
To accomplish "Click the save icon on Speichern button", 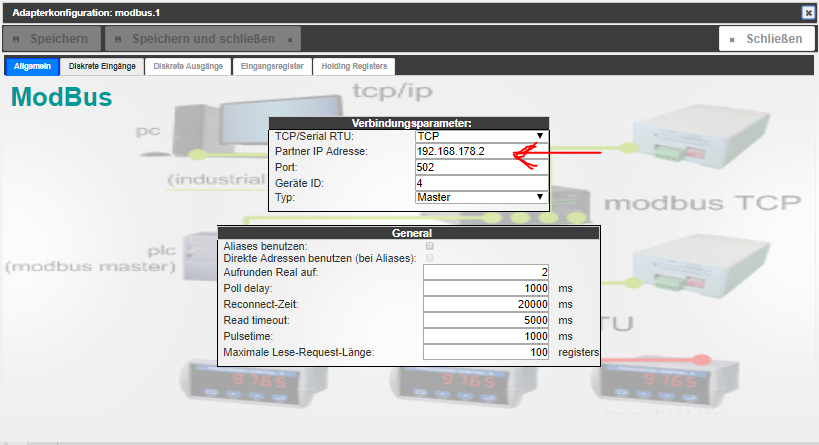I will pos(16,39).
